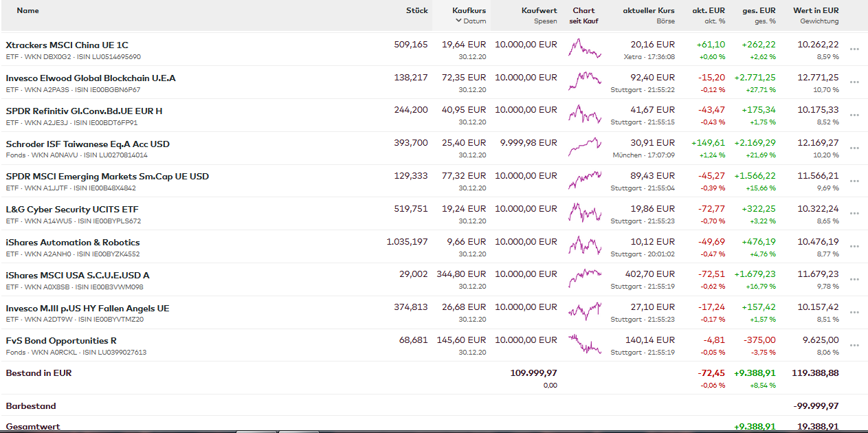Open three-dot menu for Invesco Elwood Blockchain

pyautogui.click(x=854, y=82)
